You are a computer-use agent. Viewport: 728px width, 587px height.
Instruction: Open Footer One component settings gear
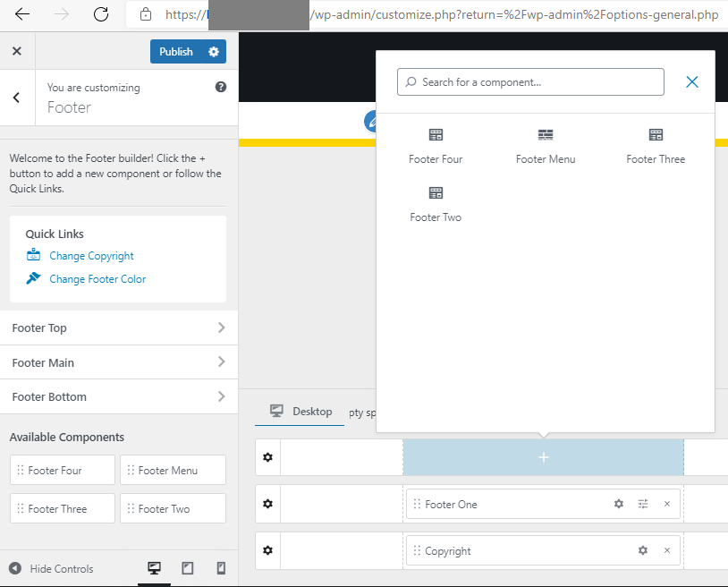[x=619, y=505]
